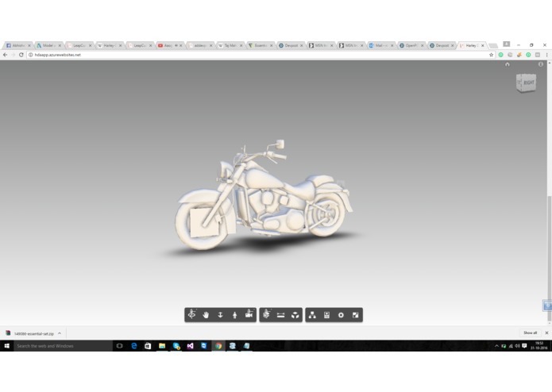The image size is (552, 392).
Task: Open File Explorer from taskbar
Action: click(162, 346)
